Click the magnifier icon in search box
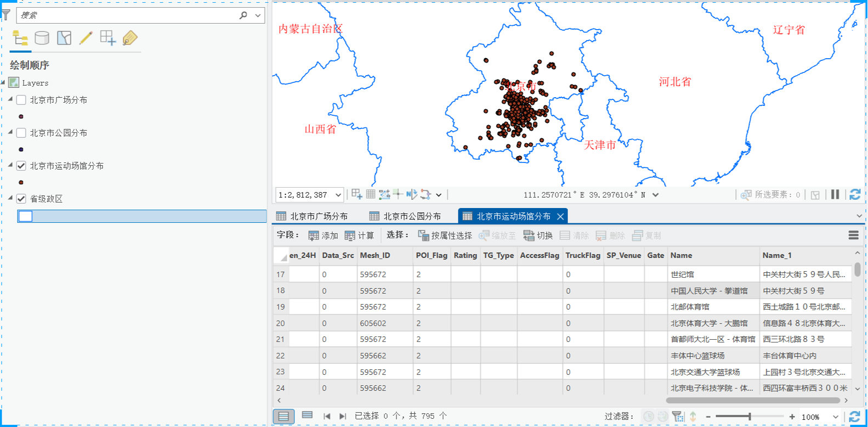 tap(243, 15)
